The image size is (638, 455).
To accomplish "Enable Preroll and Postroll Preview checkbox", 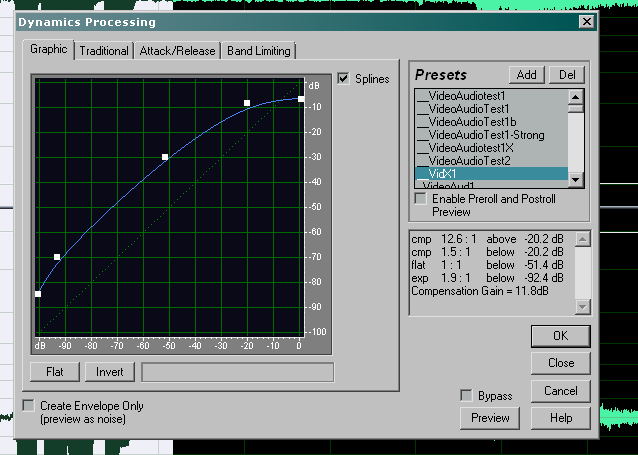I will 420,199.
